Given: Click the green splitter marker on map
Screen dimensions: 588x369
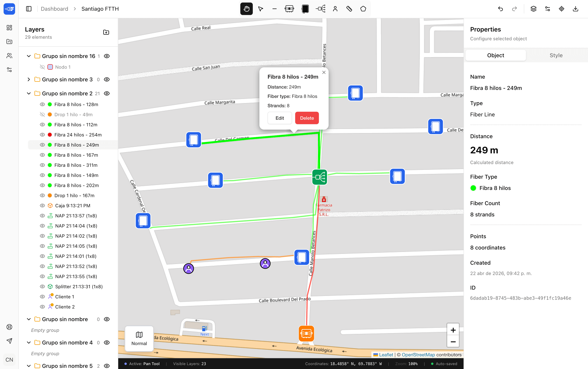Looking at the screenshot, I should (x=320, y=177).
